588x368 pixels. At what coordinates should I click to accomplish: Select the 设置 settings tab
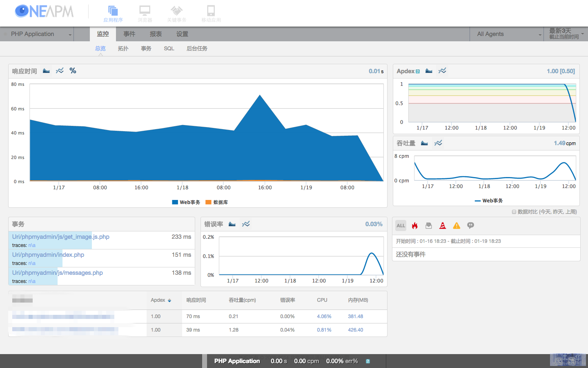pyautogui.click(x=183, y=34)
